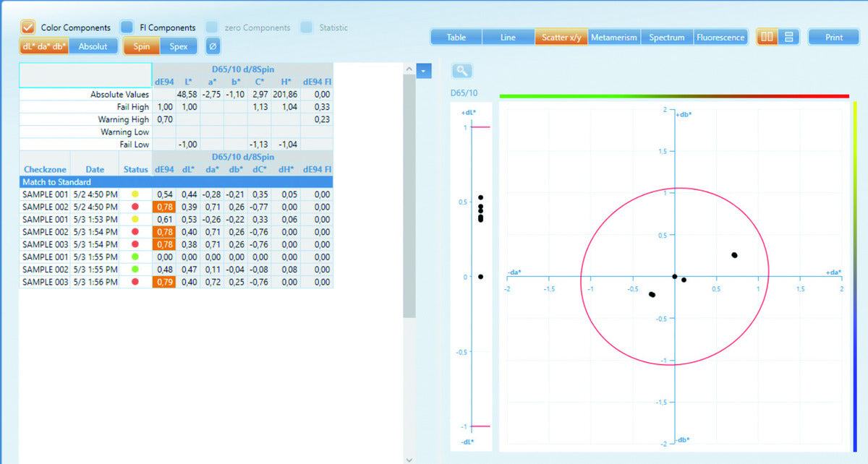Image resolution: width=868 pixels, height=464 pixels.
Task: Toggle the Color Components checkbox
Action: click(27, 27)
